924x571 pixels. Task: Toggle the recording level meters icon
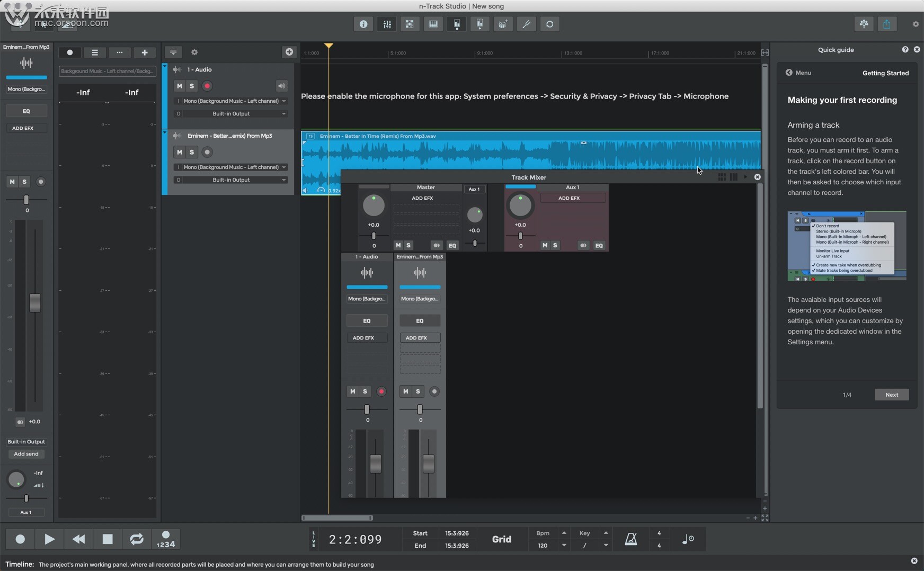point(457,24)
